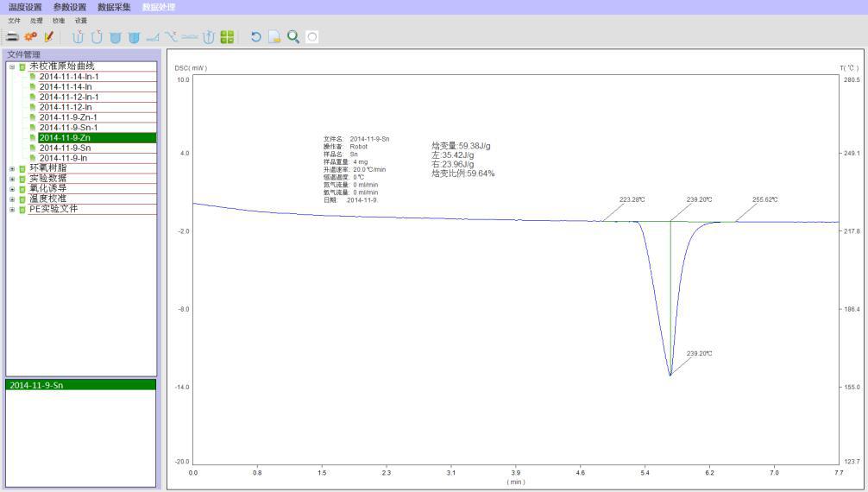Expand the 实验数据 folder
Screen dimensions: 868x492
12,179
